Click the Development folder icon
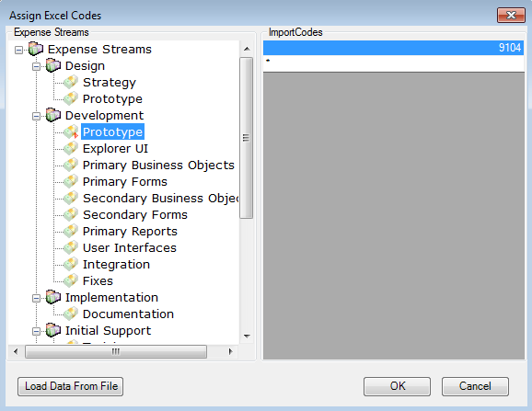 point(53,115)
